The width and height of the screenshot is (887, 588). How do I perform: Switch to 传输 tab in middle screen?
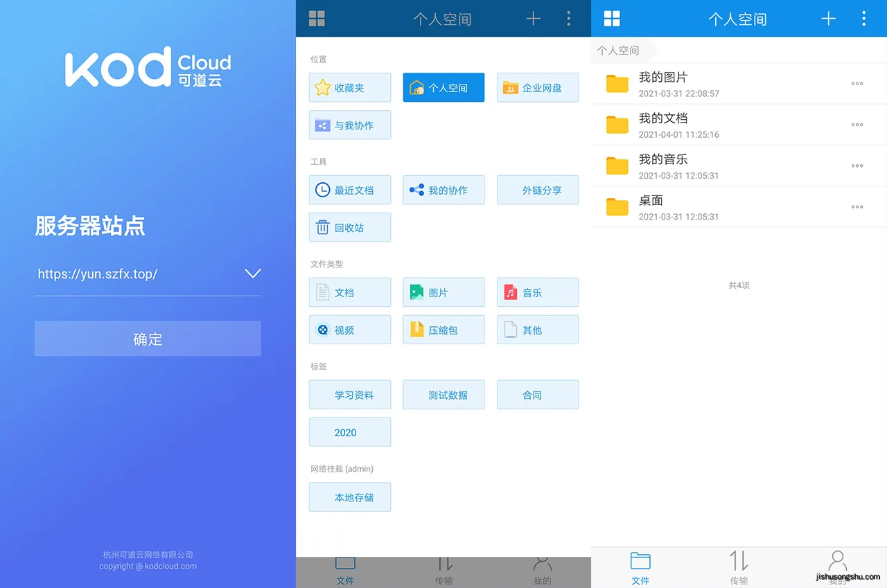pyautogui.click(x=443, y=571)
